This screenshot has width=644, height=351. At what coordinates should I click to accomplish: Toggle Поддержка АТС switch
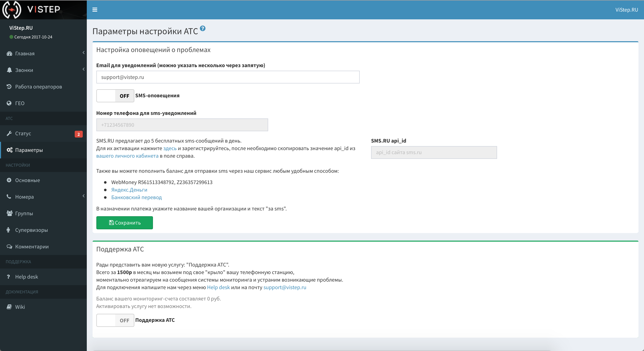[x=115, y=320]
